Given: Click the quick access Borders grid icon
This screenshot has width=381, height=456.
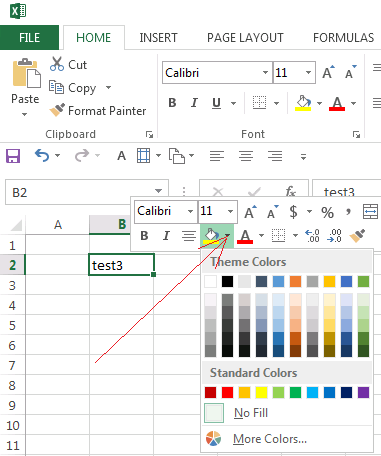Looking at the screenshot, I should coord(143,156).
